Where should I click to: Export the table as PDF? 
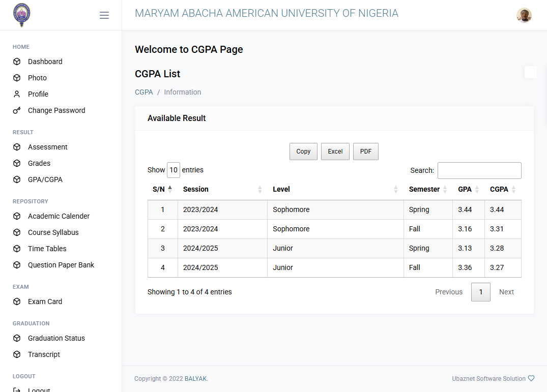point(365,151)
